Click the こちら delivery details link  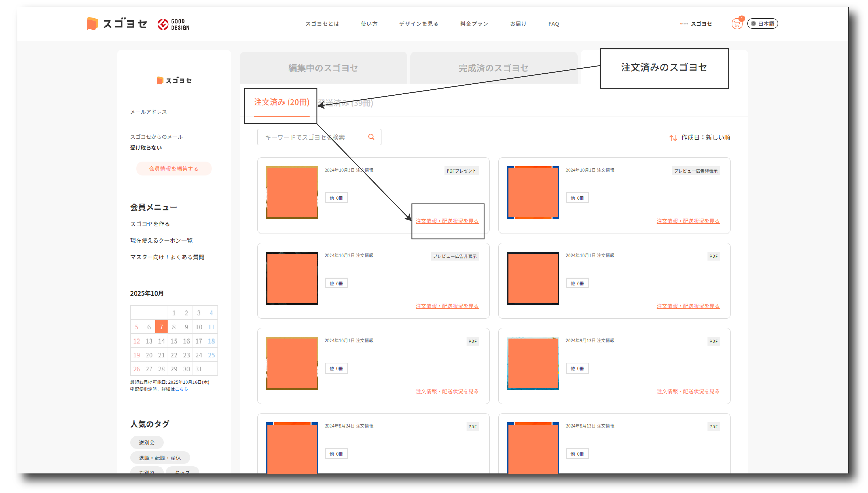pyautogui.click(x=182, y=389)
